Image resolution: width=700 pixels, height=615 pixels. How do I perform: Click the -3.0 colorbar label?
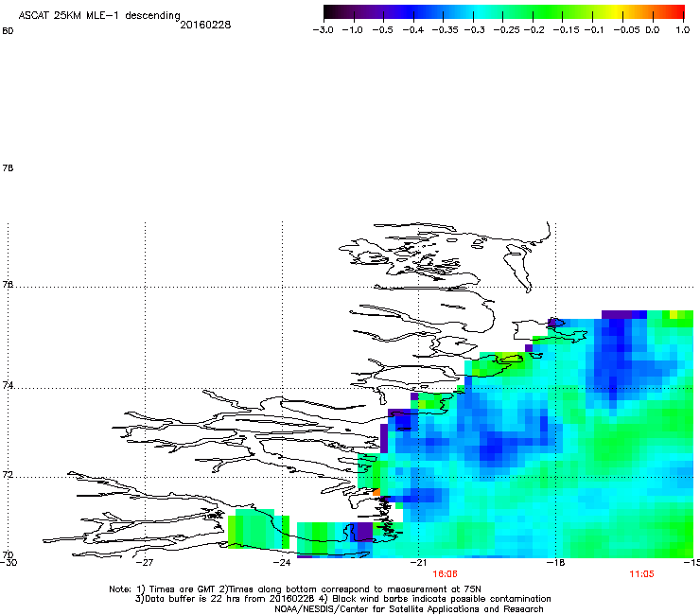[x=323, y=30]
